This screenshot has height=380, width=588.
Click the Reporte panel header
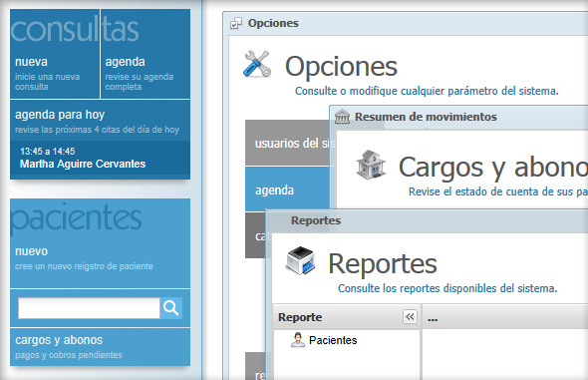pos(347,317)
